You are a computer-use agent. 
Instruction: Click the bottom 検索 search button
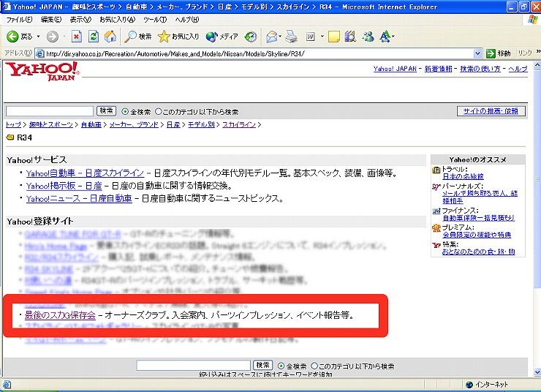pos(263,365)
